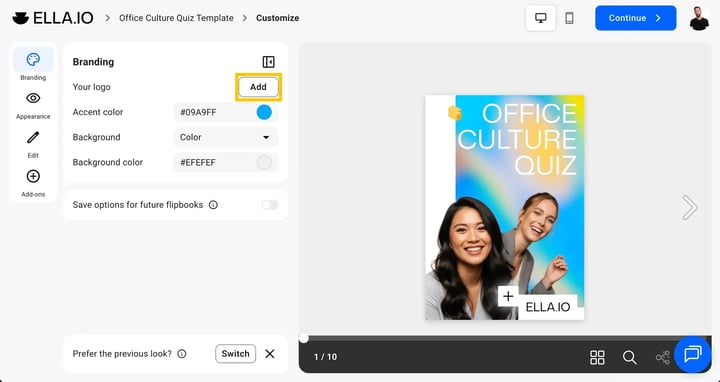Open the page thumbnails grid view

click(x=597, y=357)
